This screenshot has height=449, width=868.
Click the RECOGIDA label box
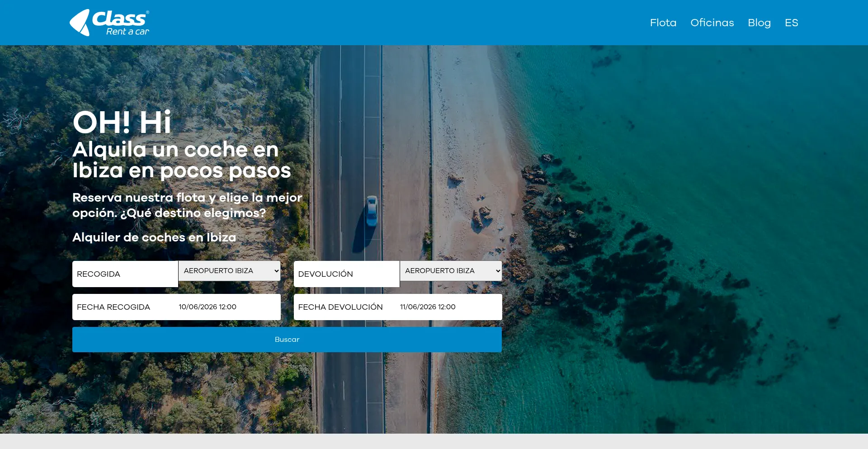[125, 274]
